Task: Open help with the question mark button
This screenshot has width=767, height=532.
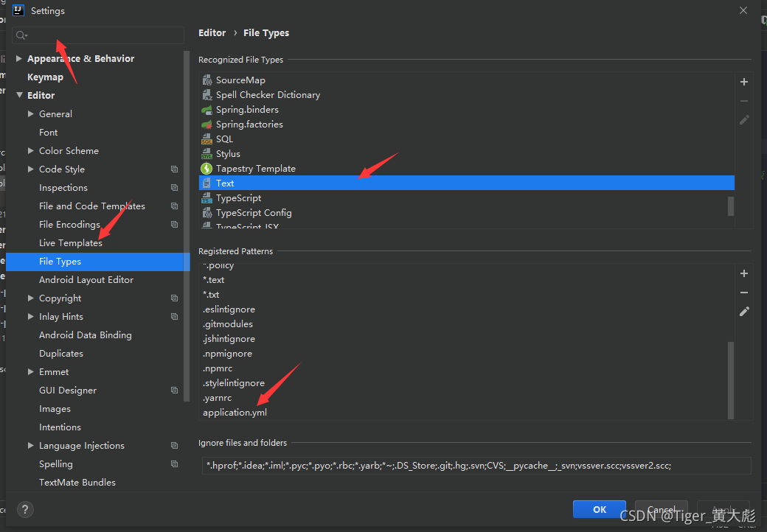Action: click(x=25, y=510)
